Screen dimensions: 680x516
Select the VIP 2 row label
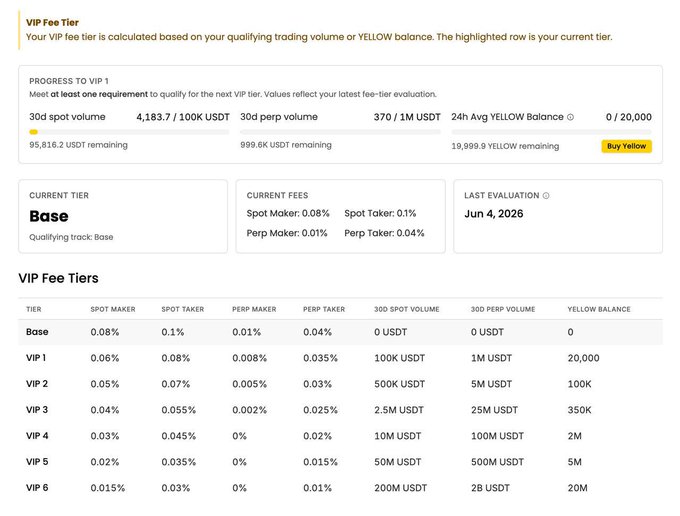[37, 384]
